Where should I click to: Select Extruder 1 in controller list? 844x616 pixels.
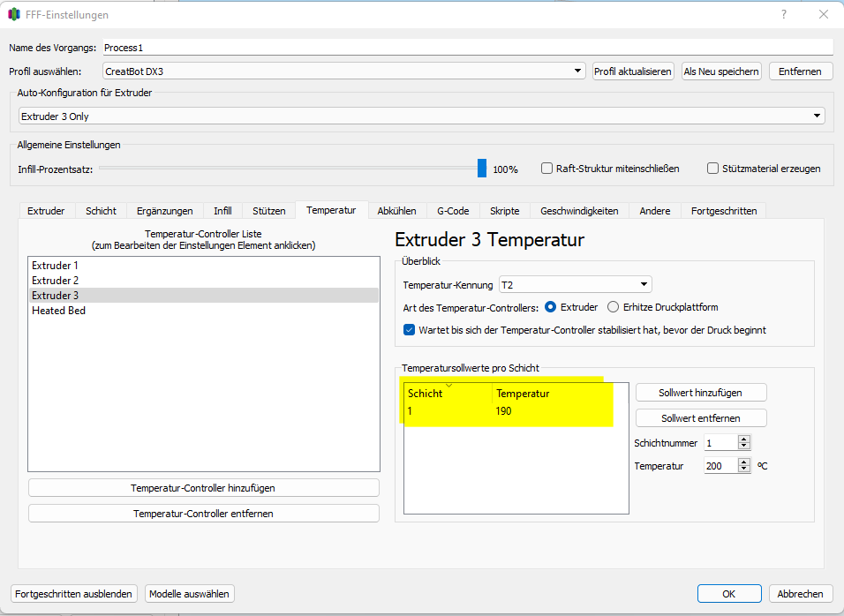coord(203,266)
